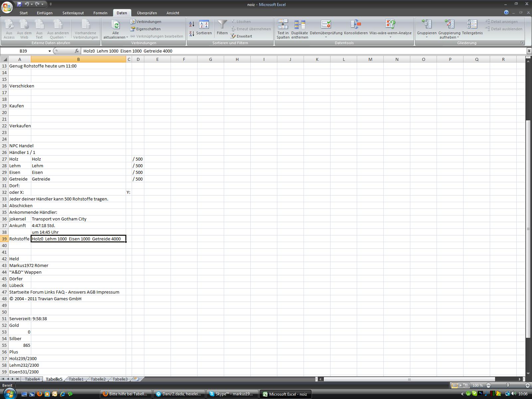The width and height of the screenshot is (532, 399).
Task: Switch to page break preview
Action: point(467,385)
